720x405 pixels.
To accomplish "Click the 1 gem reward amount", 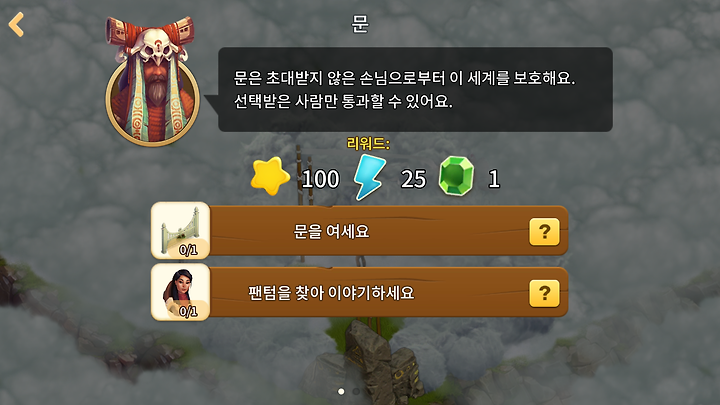I will (494, 179).
